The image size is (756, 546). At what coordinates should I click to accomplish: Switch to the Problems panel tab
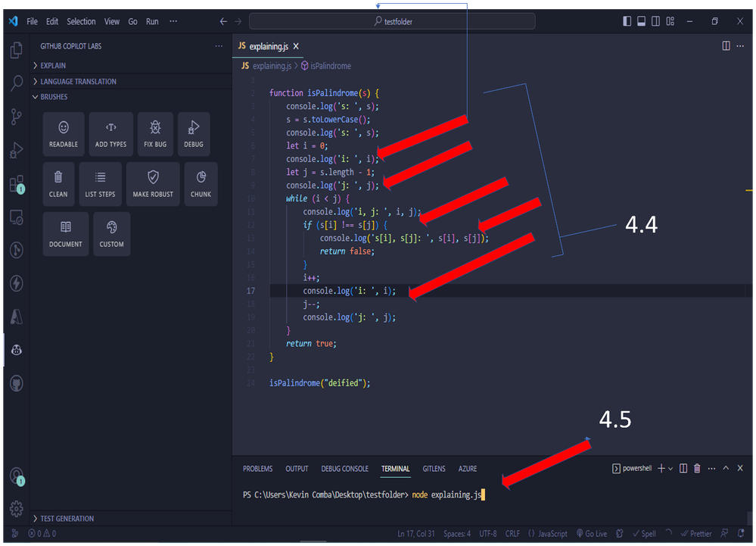coord(257,468)
